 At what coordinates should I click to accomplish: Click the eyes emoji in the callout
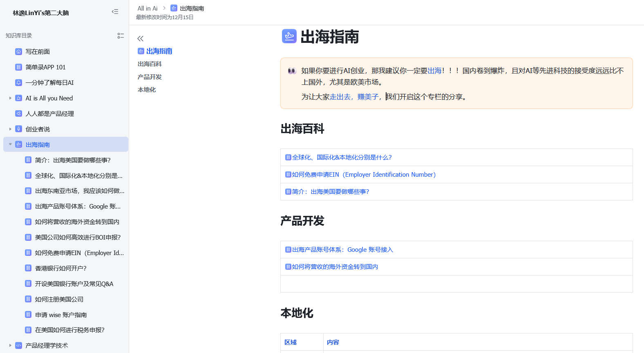292,71
